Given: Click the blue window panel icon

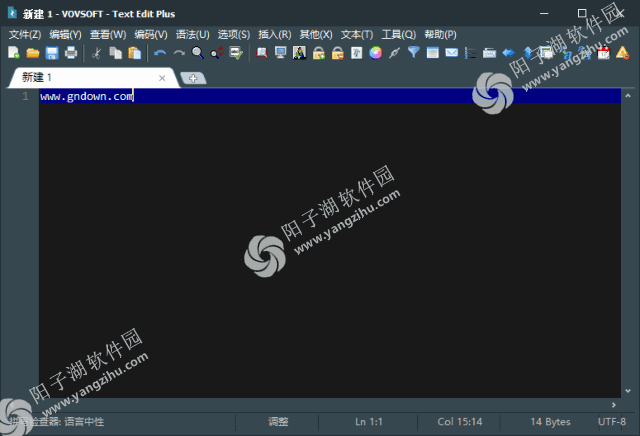Looking at the screenshot, I should (433, 53).
